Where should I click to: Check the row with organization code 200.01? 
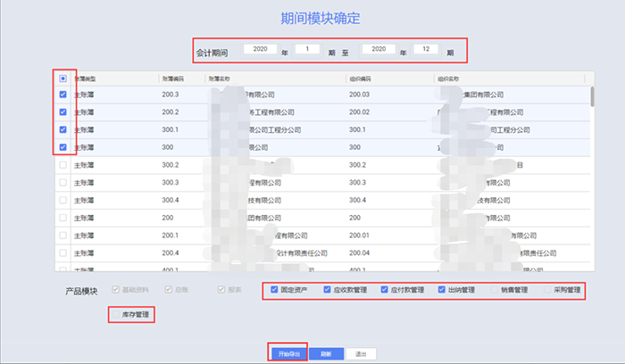coord(63,236)
